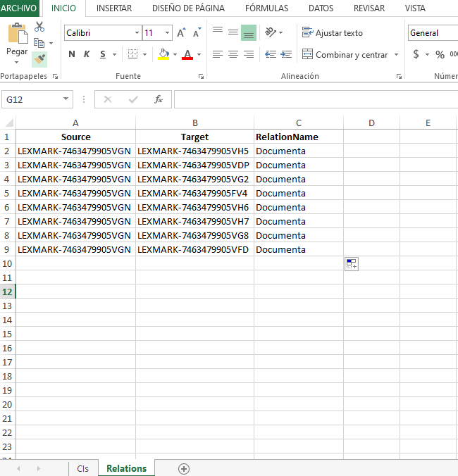458x476 pixels.
Task: Toggle Ajustar texto wrap
Action: 333,33
